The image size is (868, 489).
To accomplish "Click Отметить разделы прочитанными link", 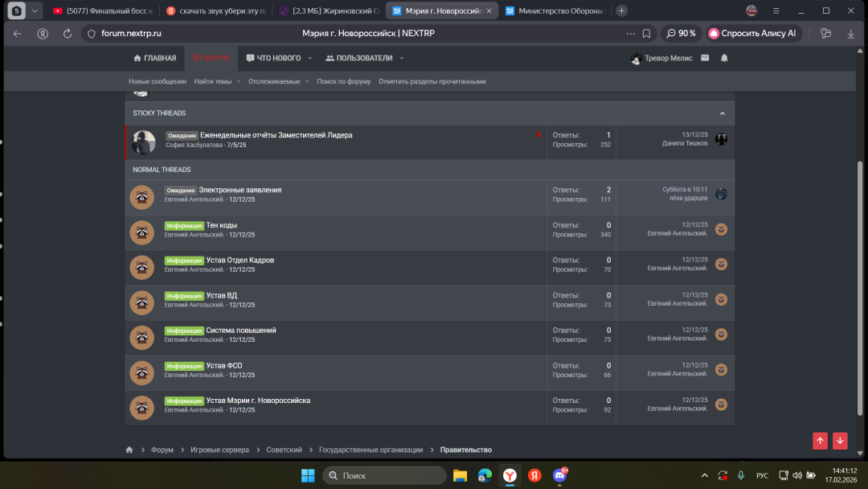I will [x=432, y=81].
